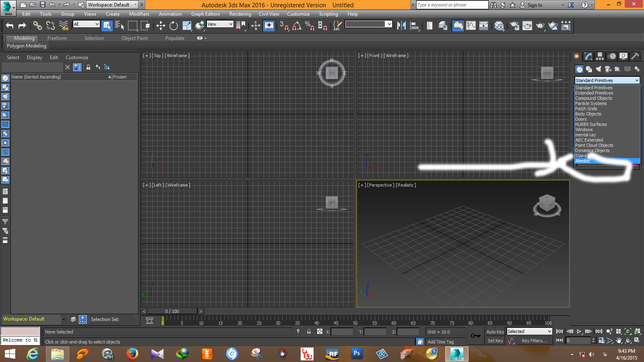Screen dimensions: 644x362
Task: Open the Modifiers menu
Action: 139,14
